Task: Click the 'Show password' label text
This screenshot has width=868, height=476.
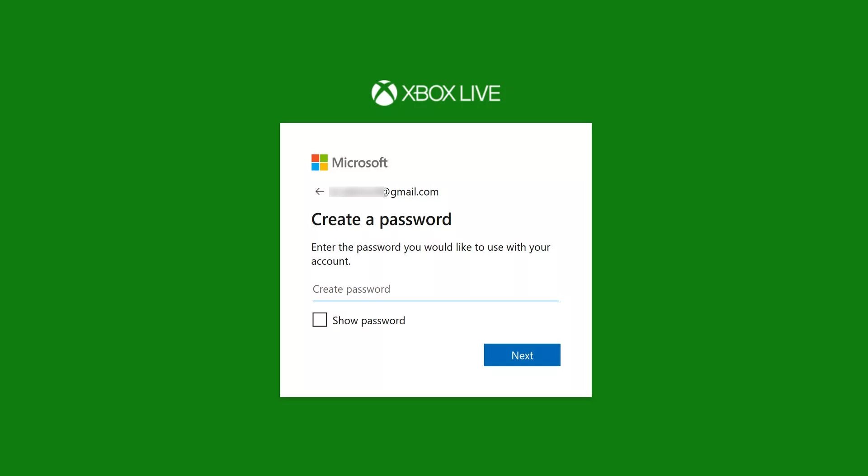Action: 368,321
